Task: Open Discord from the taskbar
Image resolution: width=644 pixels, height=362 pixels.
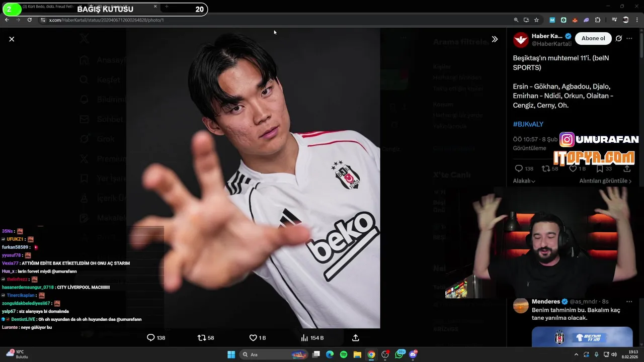Action: (413, 354)
